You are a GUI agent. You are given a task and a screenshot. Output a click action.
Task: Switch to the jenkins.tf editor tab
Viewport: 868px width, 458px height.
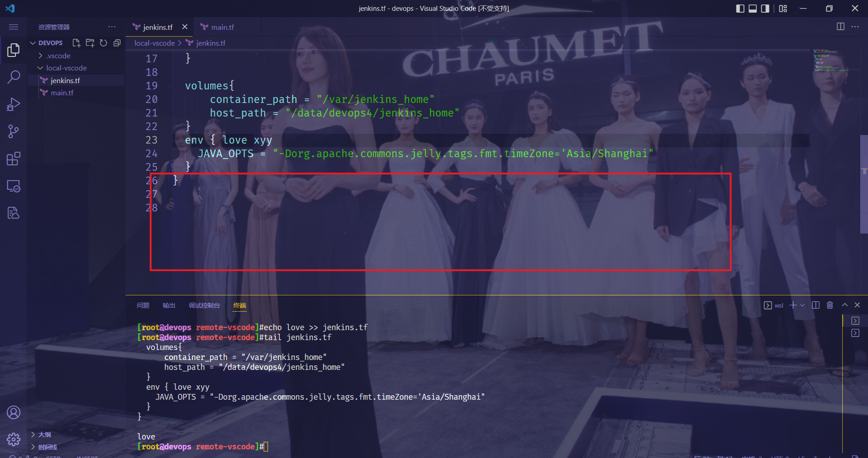158,27
